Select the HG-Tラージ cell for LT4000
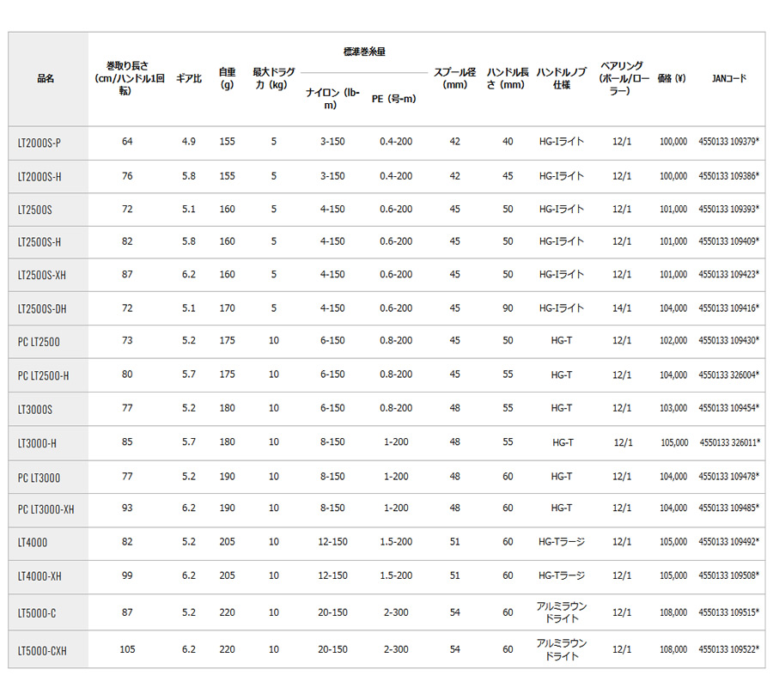Image resolution: width=773 pixels, height=700 pixels. click(562, 542)
